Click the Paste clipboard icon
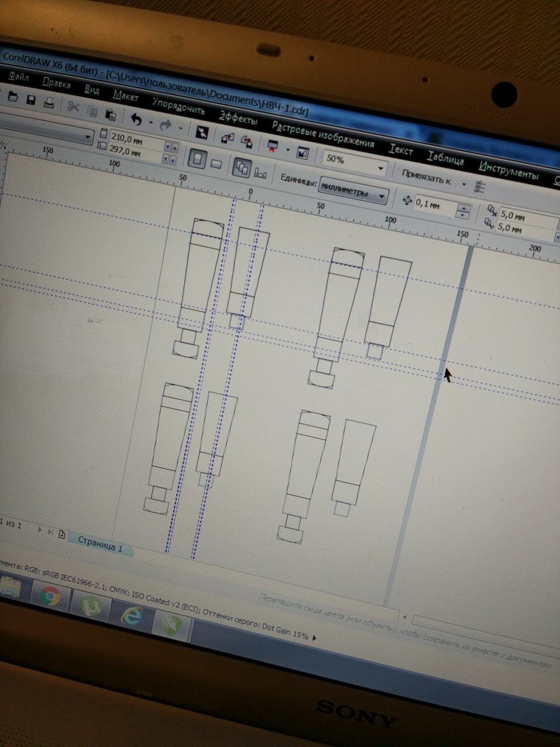This screenshot has height=747, width=560. click(x=110, y=114)
